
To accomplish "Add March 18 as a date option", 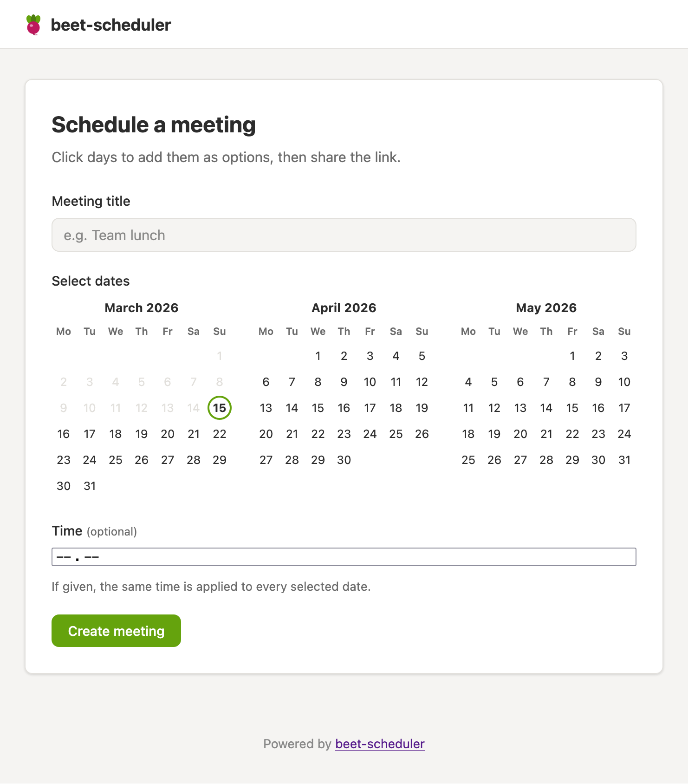I will pos(116,434).
